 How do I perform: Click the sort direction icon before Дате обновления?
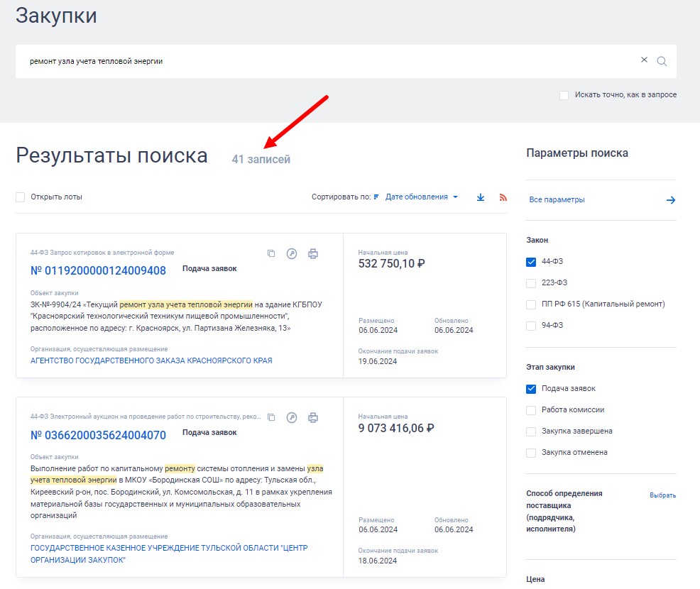[376, 197]
